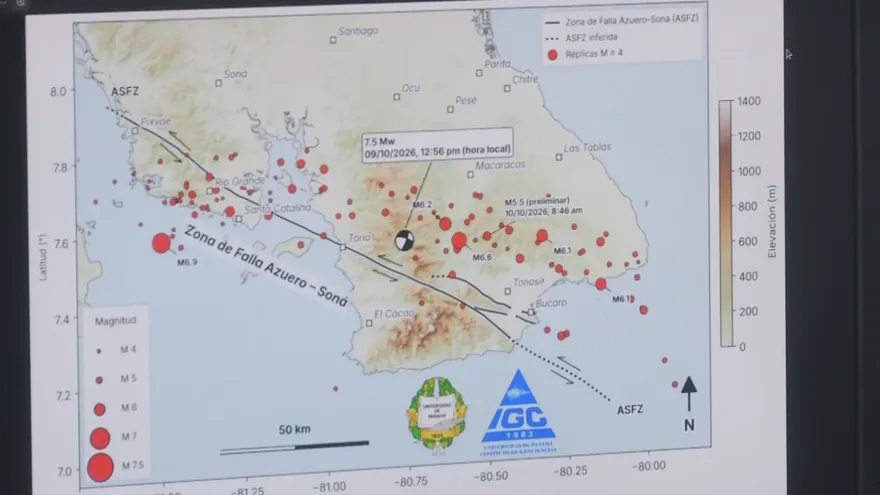Click the Parita town label
Viewport: 880px width, 495px height.
pos(497,64)
